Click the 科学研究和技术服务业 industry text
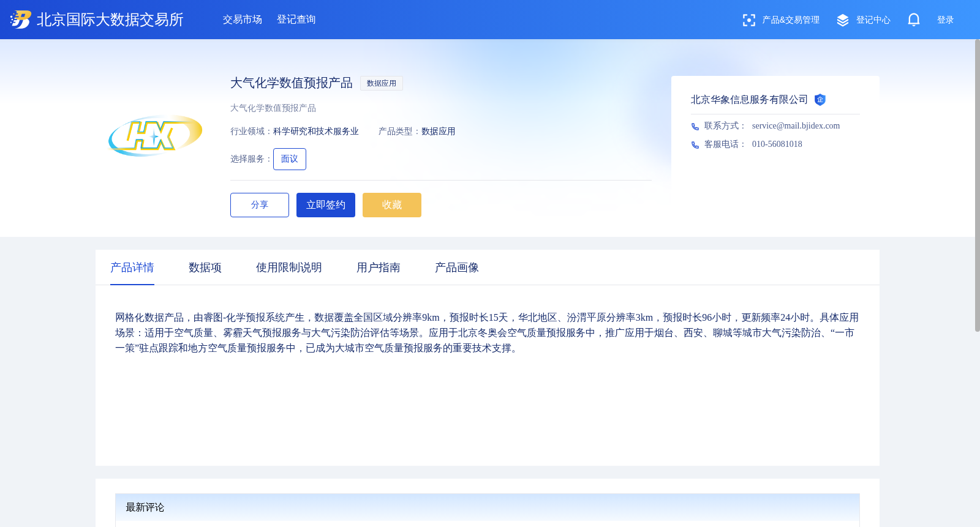The image size is (980, 527). coord(316,132)
